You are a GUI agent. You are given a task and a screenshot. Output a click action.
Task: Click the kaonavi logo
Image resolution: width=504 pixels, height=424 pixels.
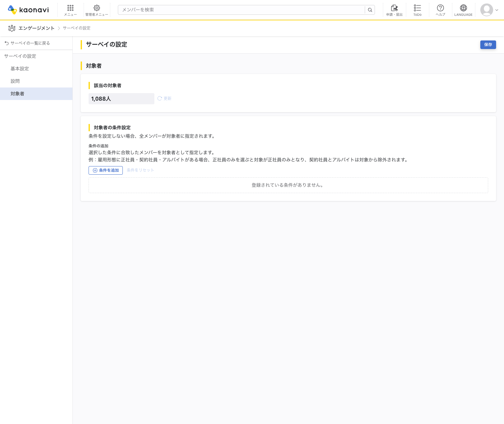(28, 10)
